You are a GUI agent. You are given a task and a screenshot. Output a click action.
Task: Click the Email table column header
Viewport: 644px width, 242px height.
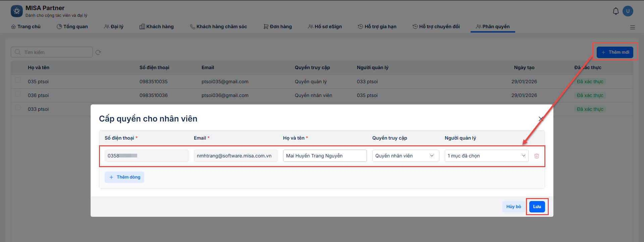tap(208, 67)
